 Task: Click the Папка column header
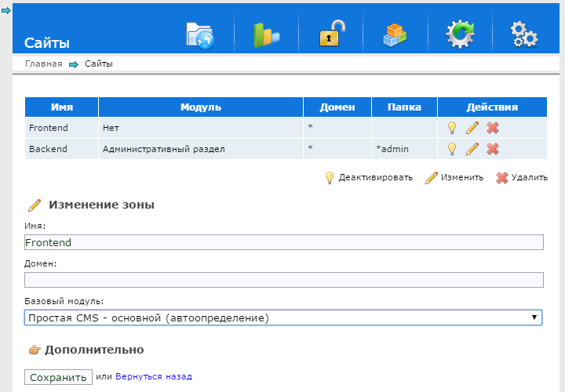(x=404, y=107)
